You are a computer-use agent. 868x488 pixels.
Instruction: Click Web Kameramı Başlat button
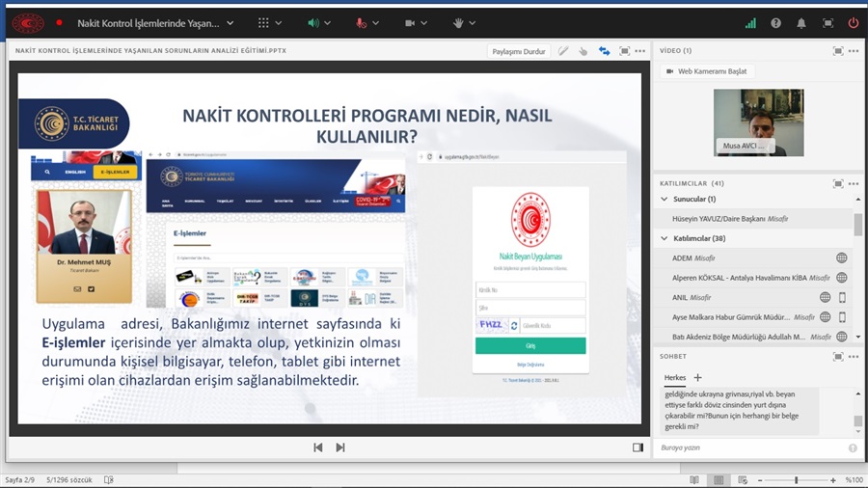(706, 71)
